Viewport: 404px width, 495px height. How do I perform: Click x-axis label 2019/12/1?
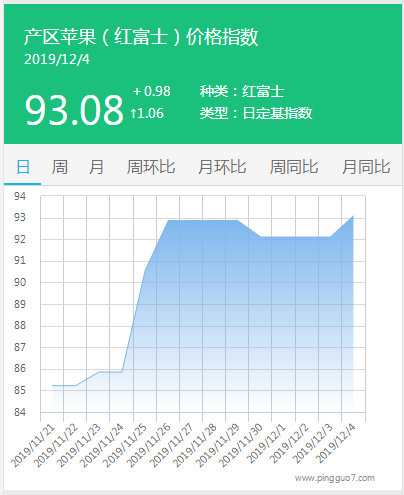pos(266,443)
